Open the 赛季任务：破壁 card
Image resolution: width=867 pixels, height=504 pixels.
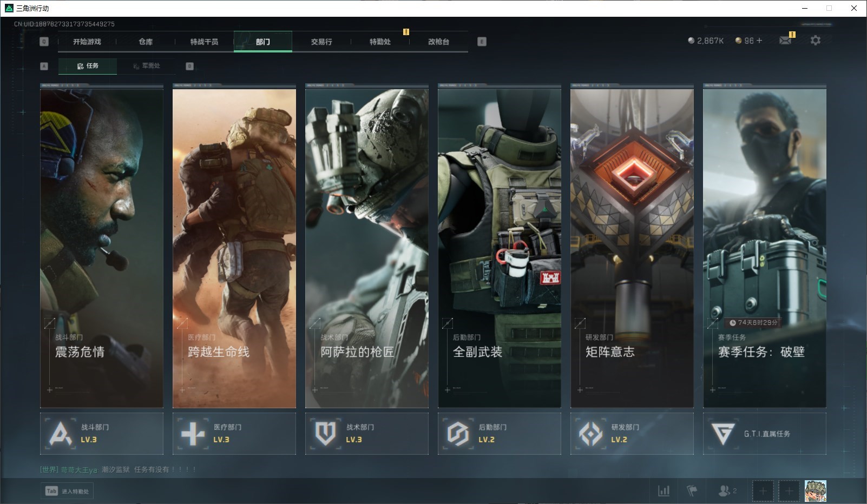(765, 248)
